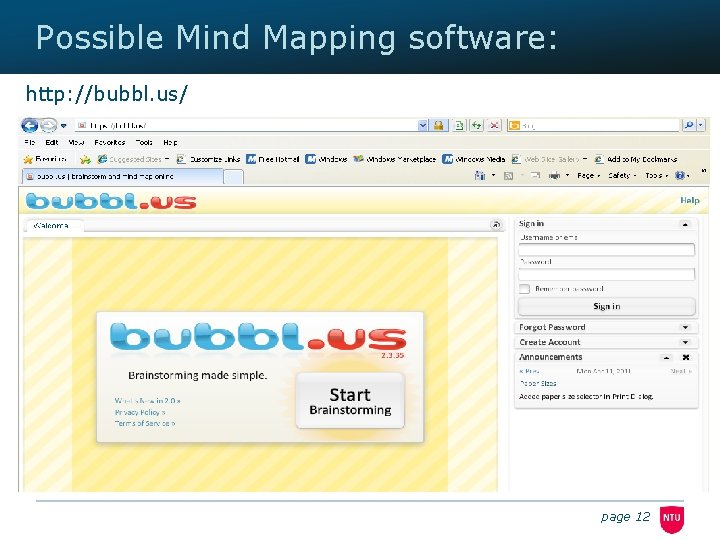720x540 pixels.
Task: Click the Feeds icon in command bar
Action: 508,175
